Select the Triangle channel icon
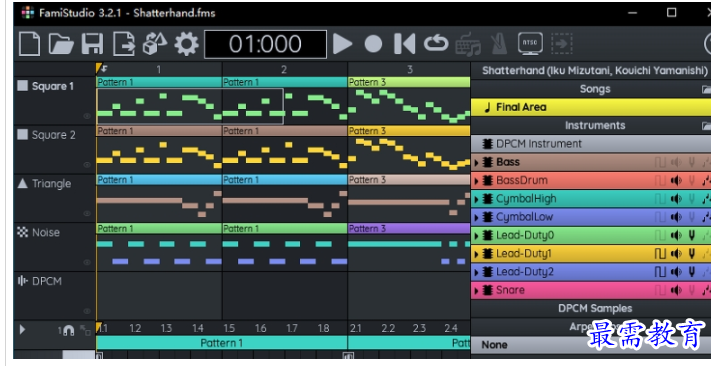 click(22, 183)
